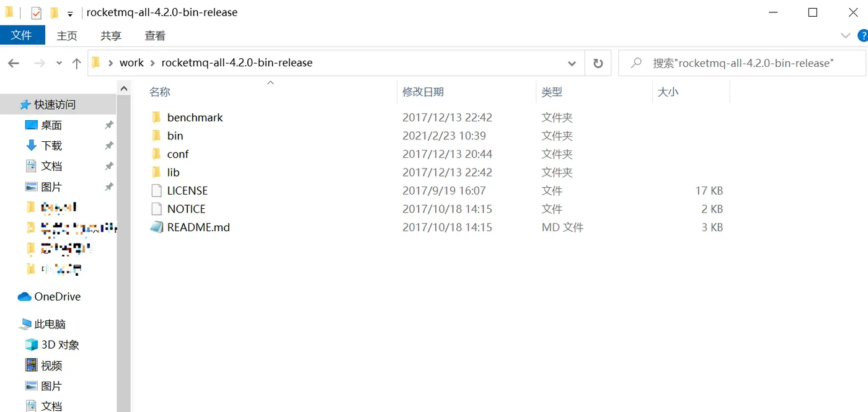Click the Downloads arrow icon in sidebar

pos(32,146)
